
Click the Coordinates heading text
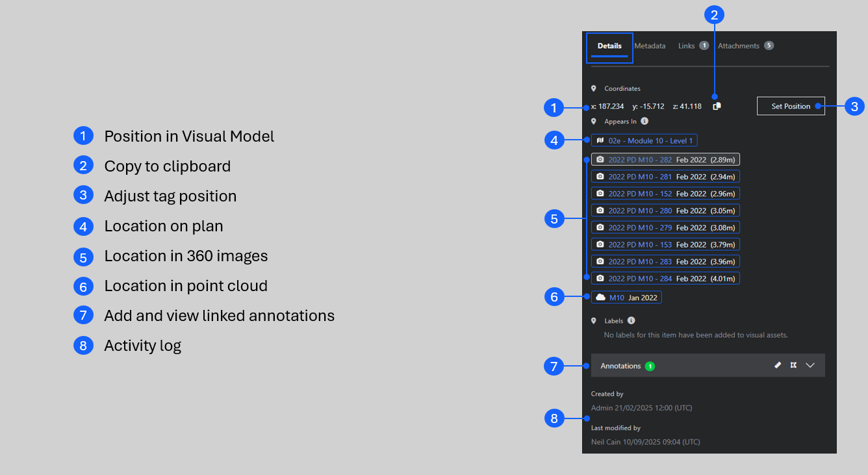622,88
